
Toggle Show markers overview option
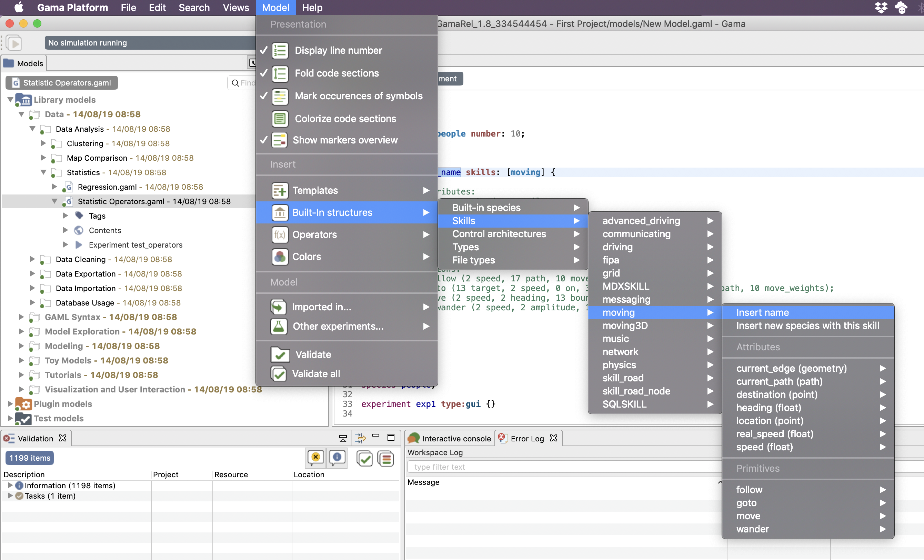347,140
